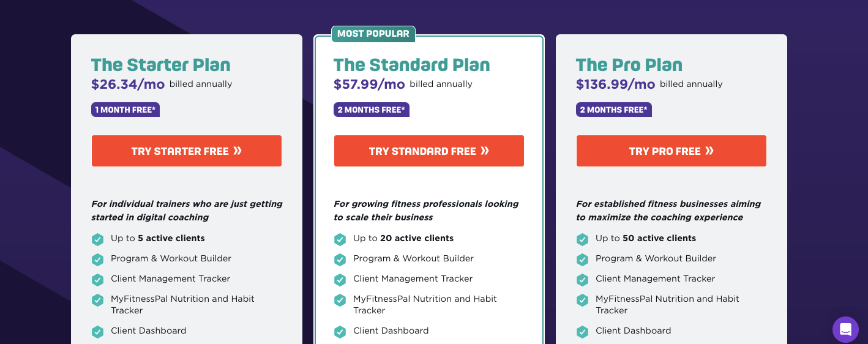Open the chat widget icon
This screenshot has width=868, height=344.
pos(845,329)
